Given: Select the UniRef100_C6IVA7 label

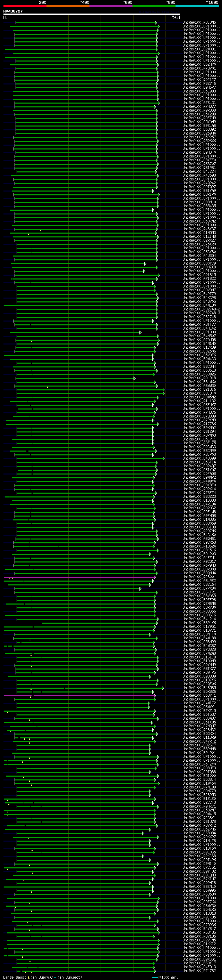Looking at the screenshot, I should click(x=199, y=470).
